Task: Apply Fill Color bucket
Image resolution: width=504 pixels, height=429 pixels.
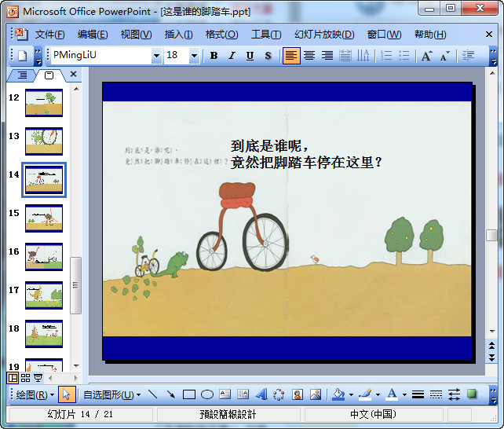Action: 338,394
